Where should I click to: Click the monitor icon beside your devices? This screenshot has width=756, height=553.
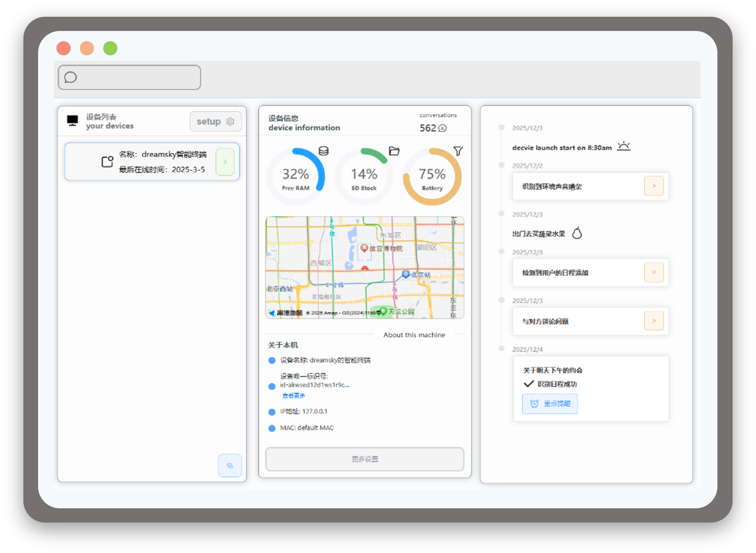pyautogui.click(x=73, y=121)
